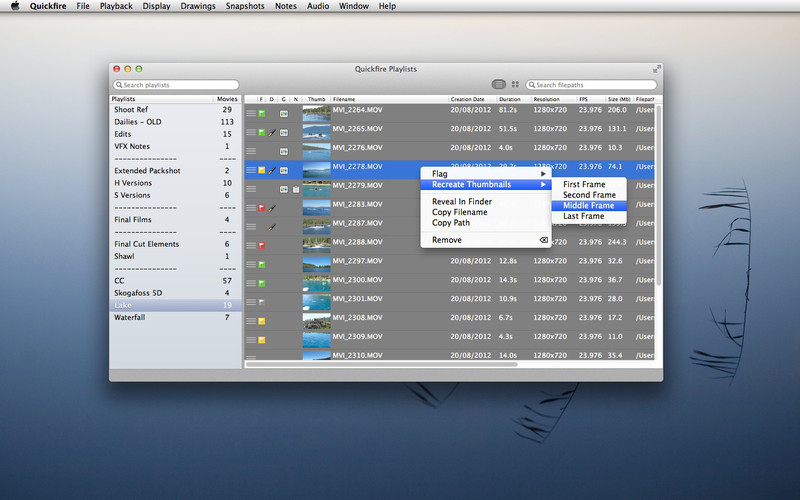Sort by the Creation Date column header
Viewport: 800px width, 500px height.
(x=472, y=99)
